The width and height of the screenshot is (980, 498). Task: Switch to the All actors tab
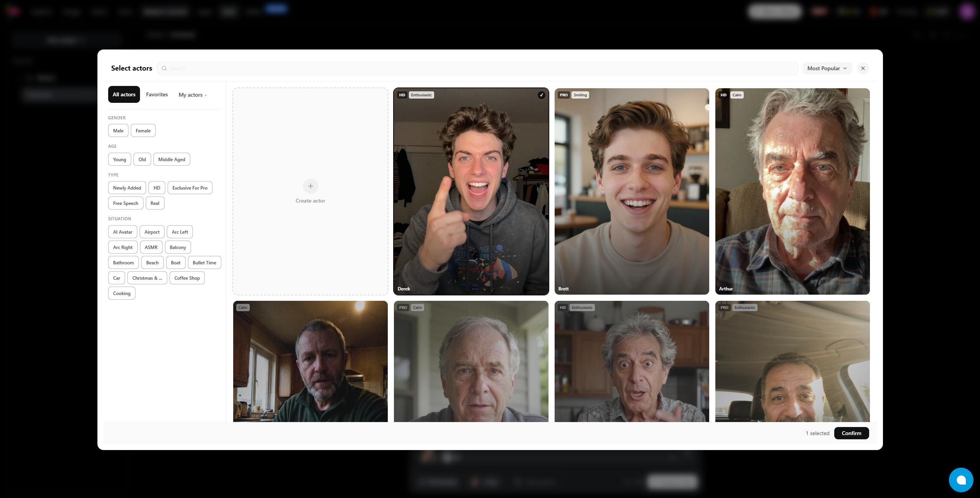click(124, 95)
